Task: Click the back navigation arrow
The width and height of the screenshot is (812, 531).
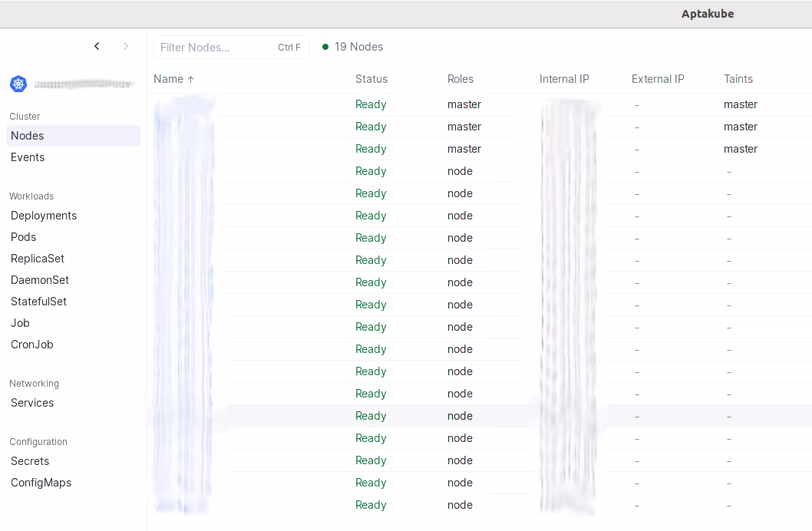Action: pos(97,46)
